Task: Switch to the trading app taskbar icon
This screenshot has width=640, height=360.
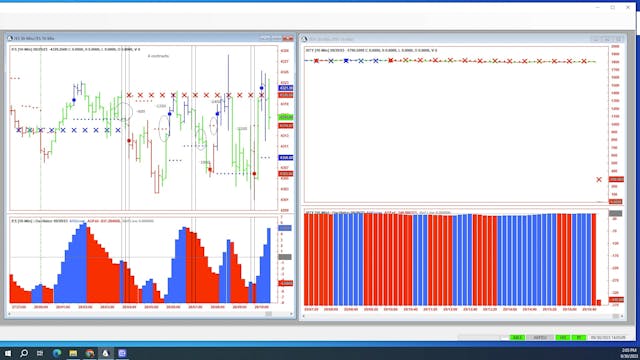Action: (x=106, y=353)
